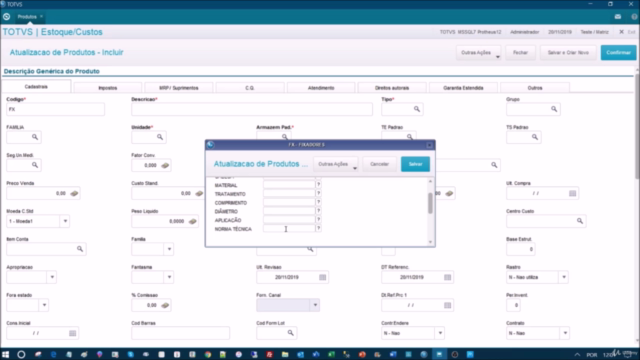Click the ? lookup beside TRATAMENTO

click(x=318, y=193)
